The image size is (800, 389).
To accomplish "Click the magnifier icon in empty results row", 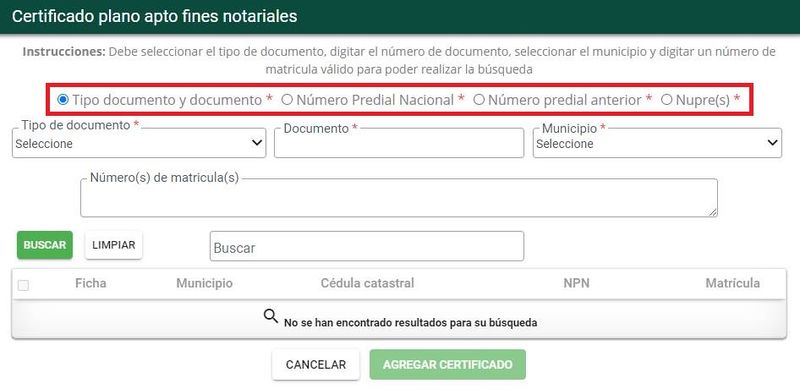I will coord(270,317).
